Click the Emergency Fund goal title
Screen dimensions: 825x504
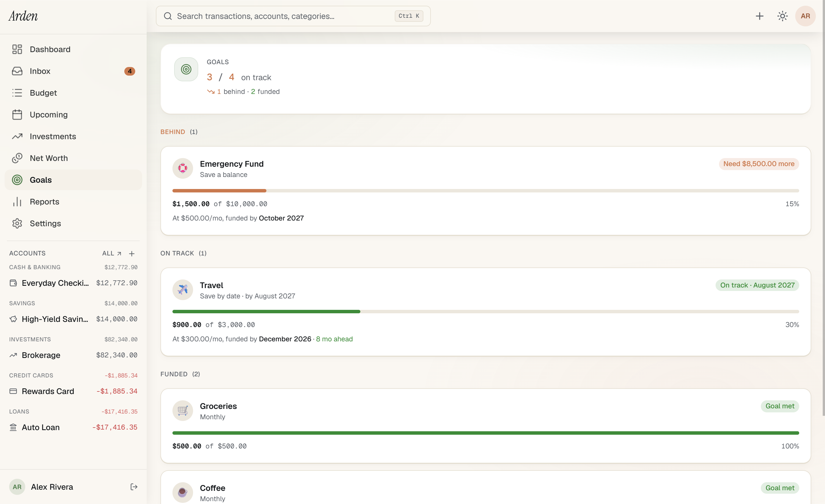[x=232, y=164]
